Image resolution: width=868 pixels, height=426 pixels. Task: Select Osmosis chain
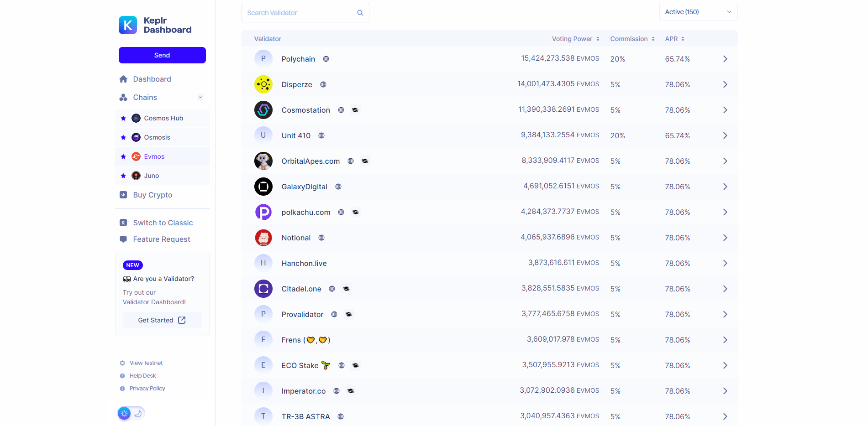162,137
